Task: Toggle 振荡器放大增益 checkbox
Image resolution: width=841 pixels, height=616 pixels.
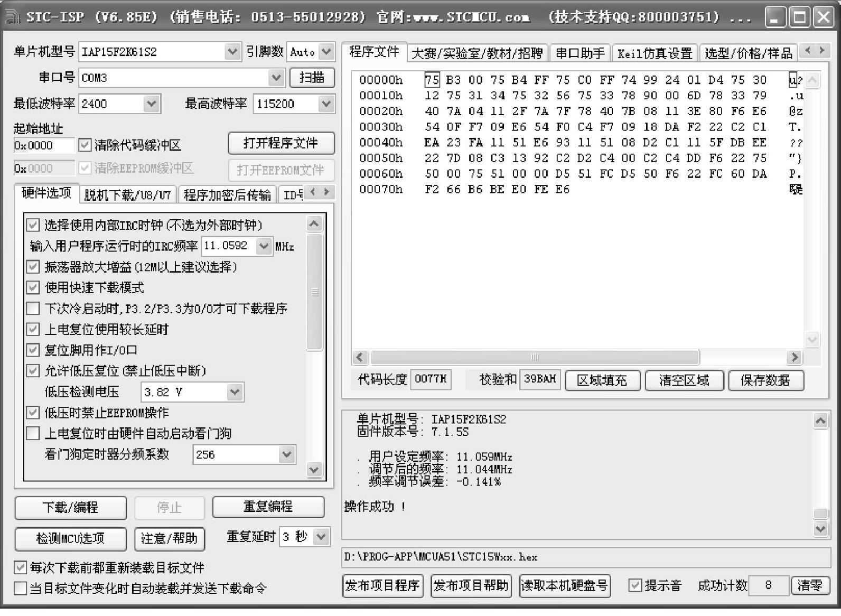Action: pos(33,267)
